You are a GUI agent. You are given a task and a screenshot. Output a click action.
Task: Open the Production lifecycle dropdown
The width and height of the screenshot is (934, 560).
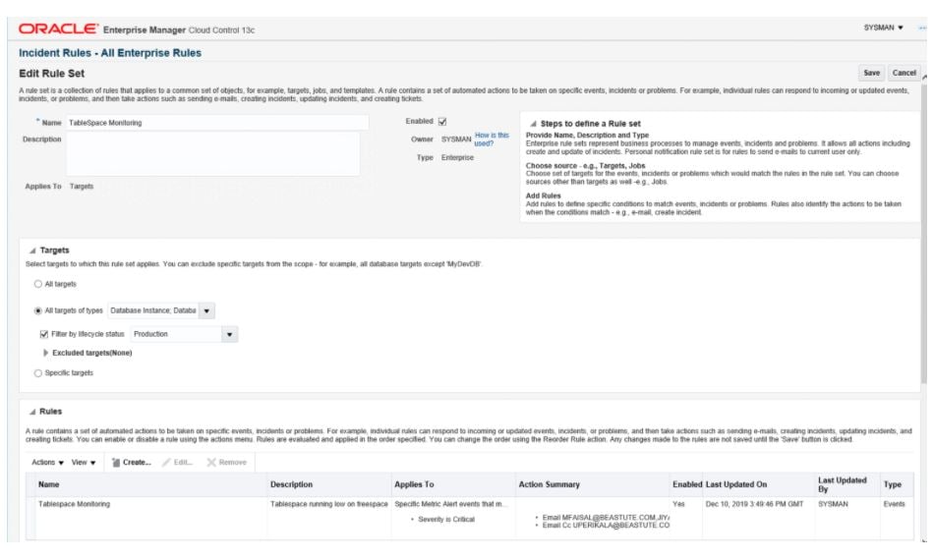(229, 334)
